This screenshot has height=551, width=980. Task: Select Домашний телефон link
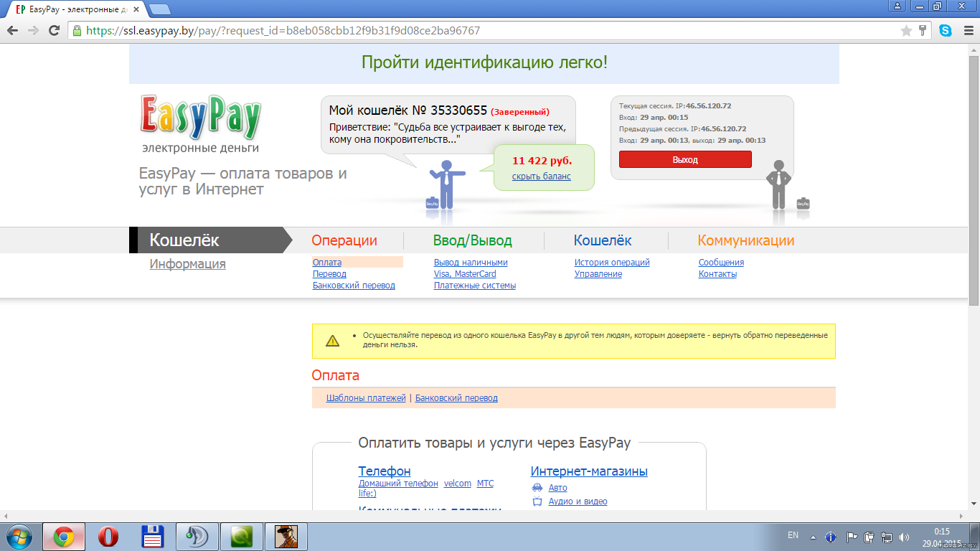click(x=398, y=484)
